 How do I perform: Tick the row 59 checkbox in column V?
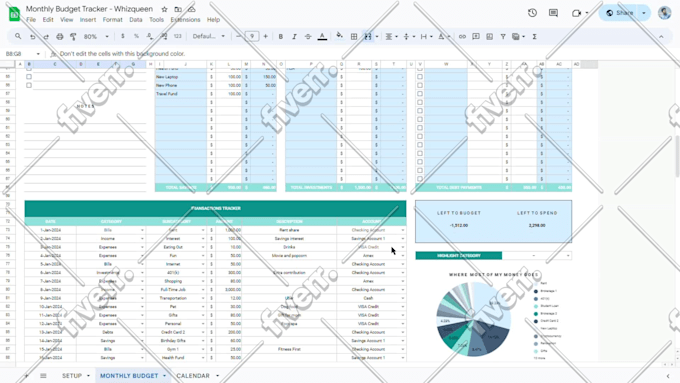click(x=420, y=111)
